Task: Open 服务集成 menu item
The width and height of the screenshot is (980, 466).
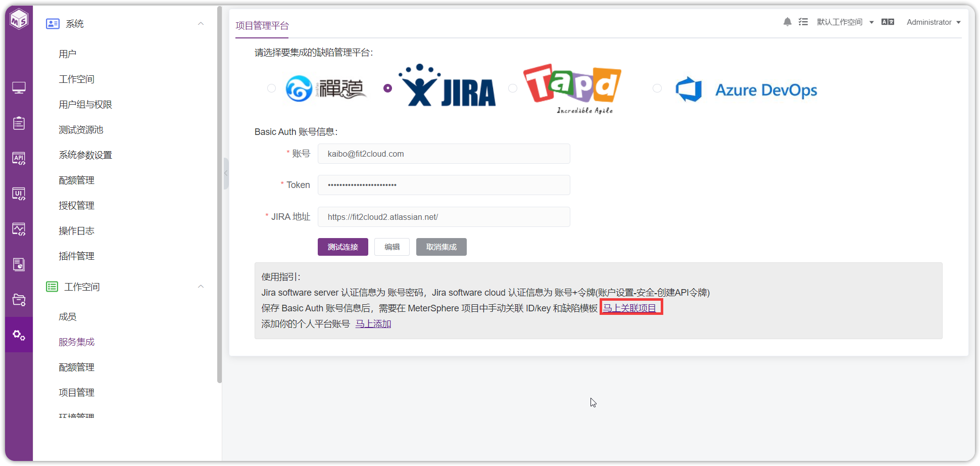Action: pyautogui.click(x=77, y=342)
